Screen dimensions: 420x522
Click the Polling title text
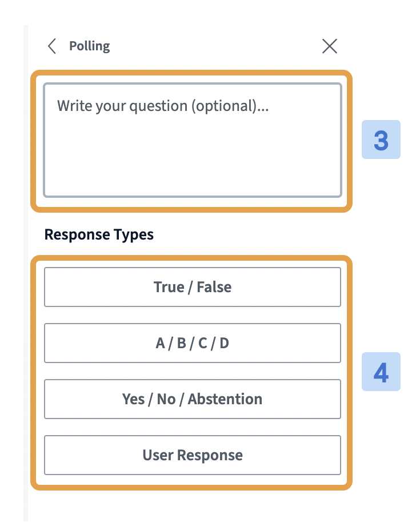click(89, 46)
